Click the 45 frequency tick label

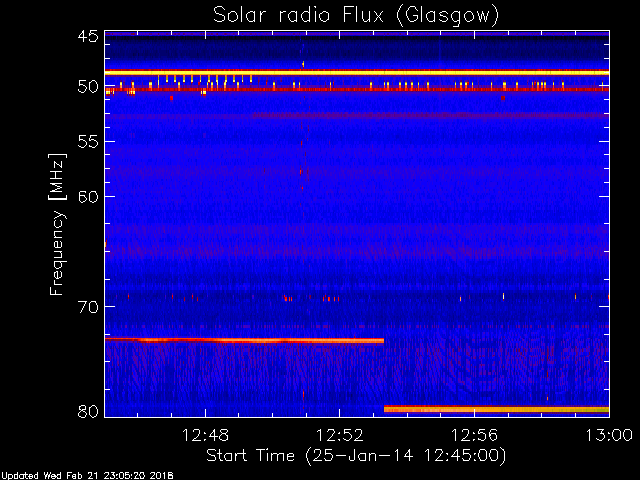pyautogui.click(x=88, y=37)
